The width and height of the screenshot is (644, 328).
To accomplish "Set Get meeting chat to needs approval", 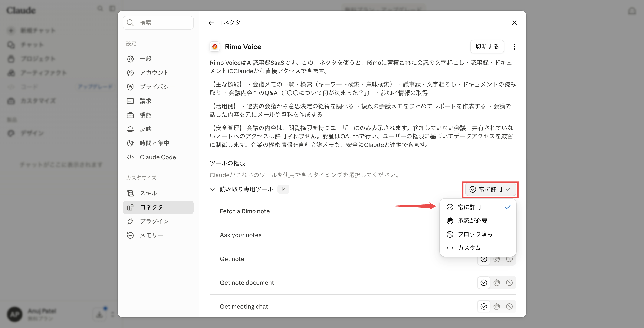I will [496, 307].
